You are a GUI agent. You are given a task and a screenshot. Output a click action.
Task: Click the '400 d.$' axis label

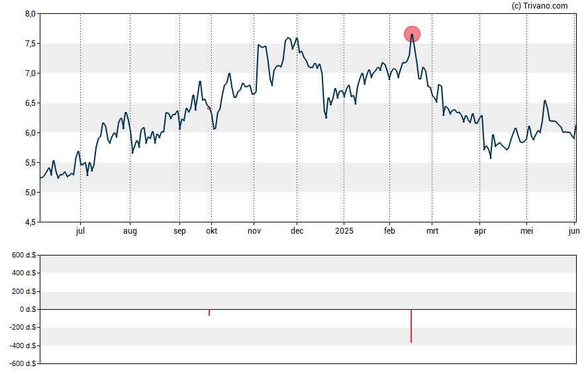coord(24,273)
